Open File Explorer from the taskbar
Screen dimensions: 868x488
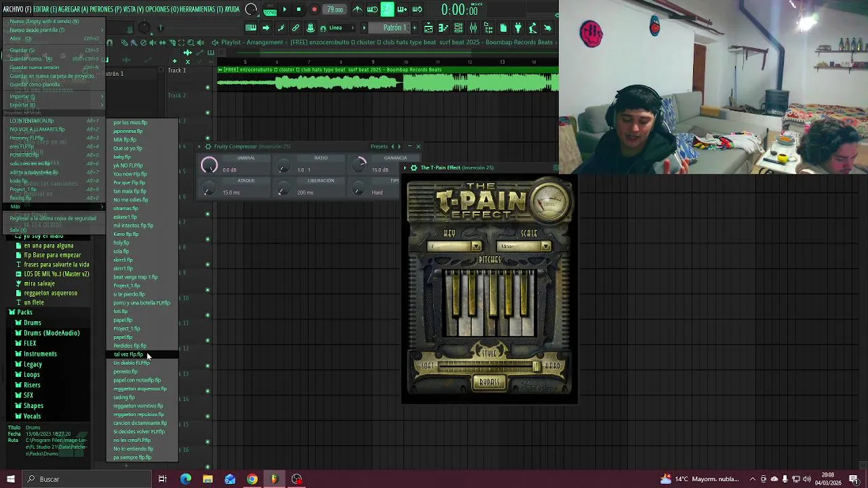[x=208, y=479]
